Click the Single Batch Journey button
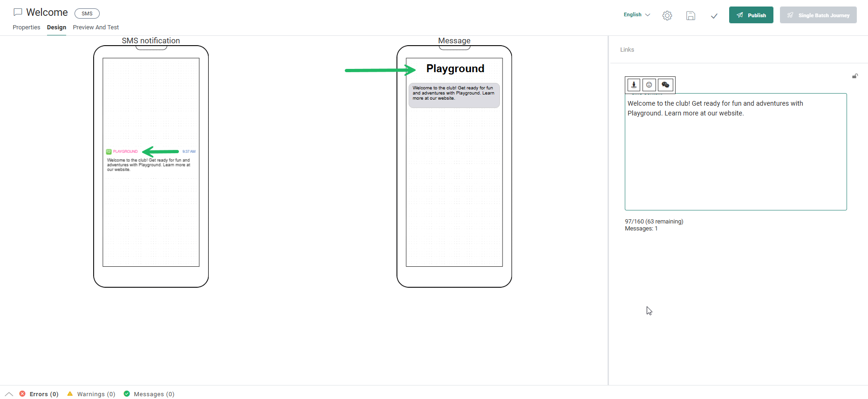The image size is (868, 399). coord(818,15)
